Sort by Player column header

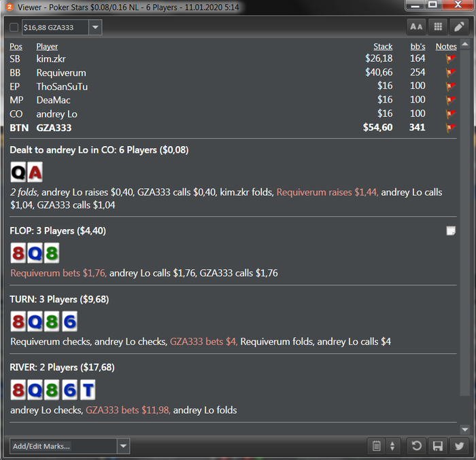click(x=47, y=46)
